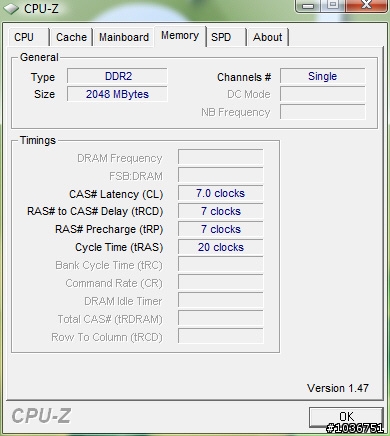This screenshot has width=390, height=436.
Task: Click the NB Frequency label
Action: [236, 112]
